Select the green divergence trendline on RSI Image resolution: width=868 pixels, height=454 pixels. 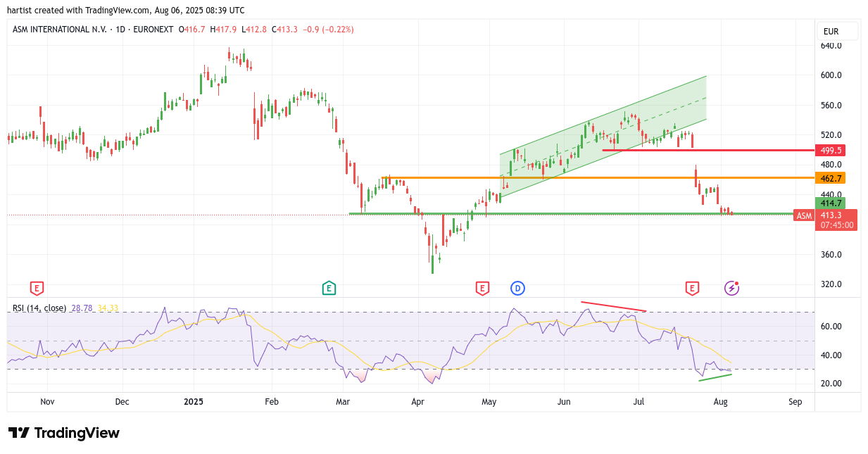[x=715, y=377]
